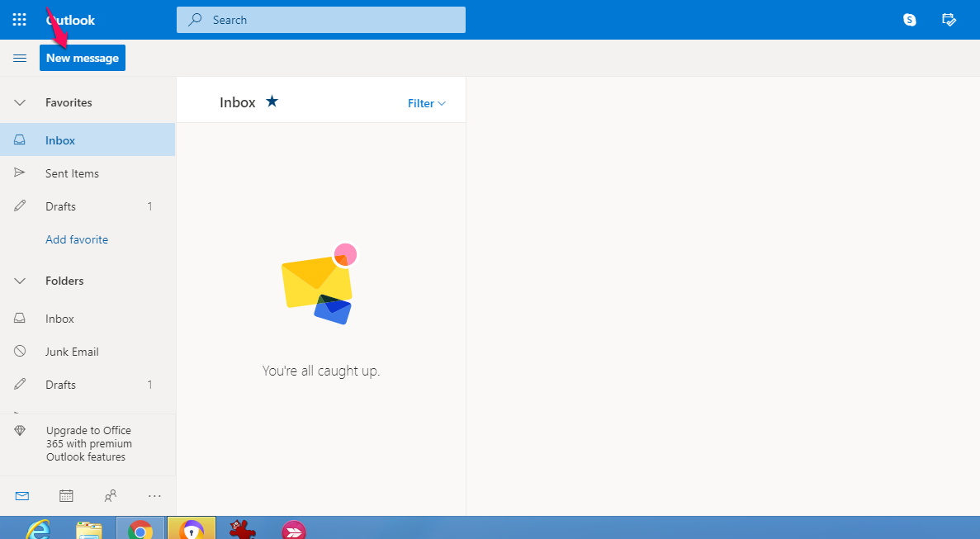Open Google Chrome from taskbar
Viewport: 980px width, 539px height.
tap(140, 530)
